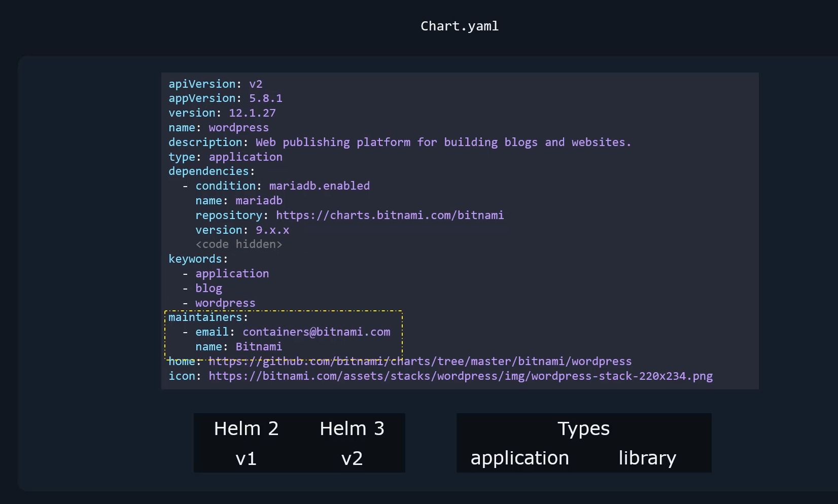Click the 'Helm 2' label
The width and height of the screenshot is (838, 504).
pyautogui.click(x=246, y=429)
